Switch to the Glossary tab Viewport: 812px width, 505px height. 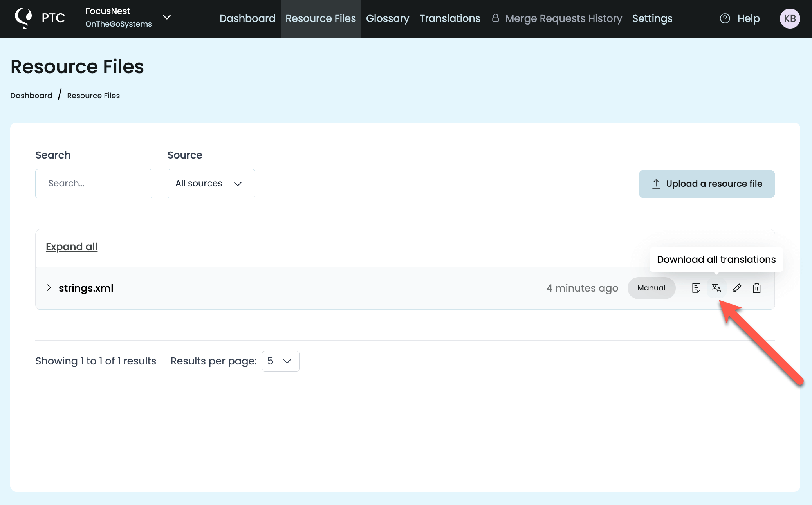tap(387, 18)
